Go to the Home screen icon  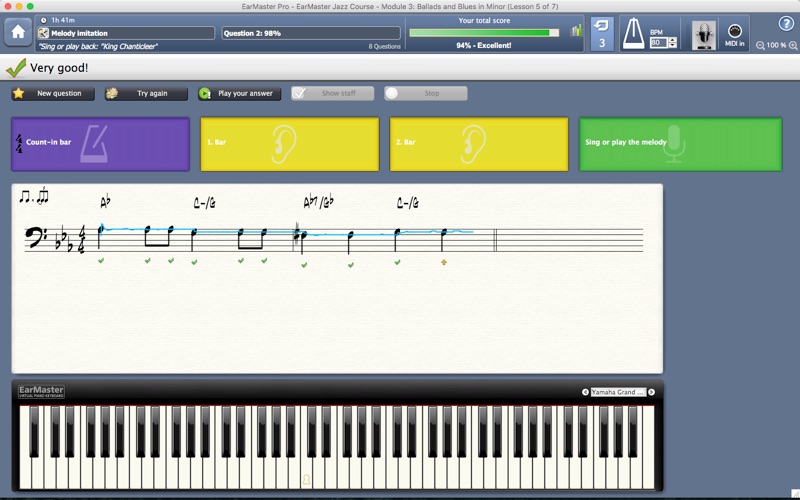[18, 32]
